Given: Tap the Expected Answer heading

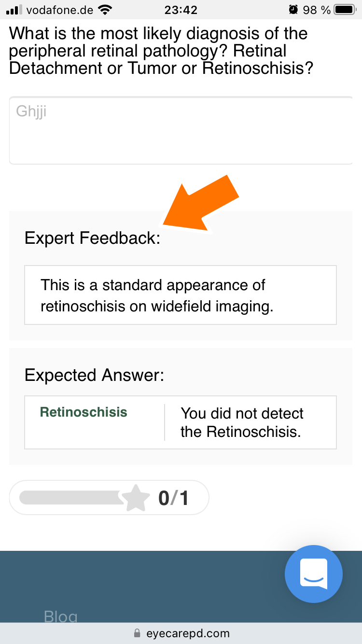Looking at the screenshot, I should click(95, 375).
